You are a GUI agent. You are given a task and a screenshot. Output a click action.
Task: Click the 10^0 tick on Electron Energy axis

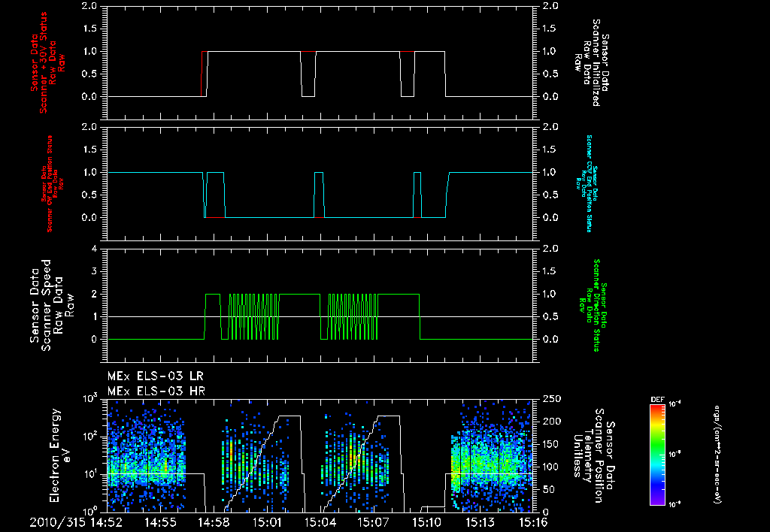click(x=90, y=511)
